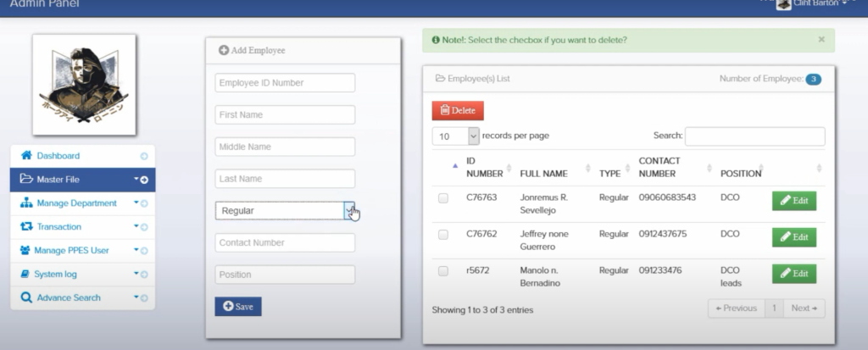The height and width of the screenshot is (350, 868).
Task: Open the records per page dropdown
Action: pyautogui.click(x=455, y=136)
